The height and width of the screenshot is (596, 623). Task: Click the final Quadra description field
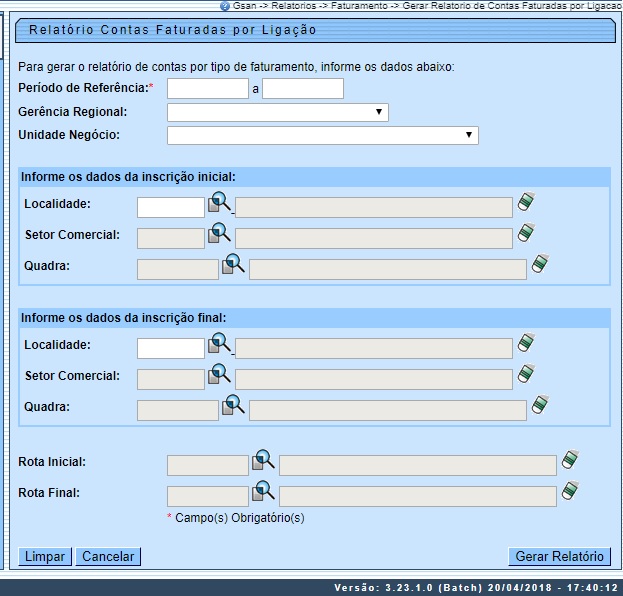388,410
